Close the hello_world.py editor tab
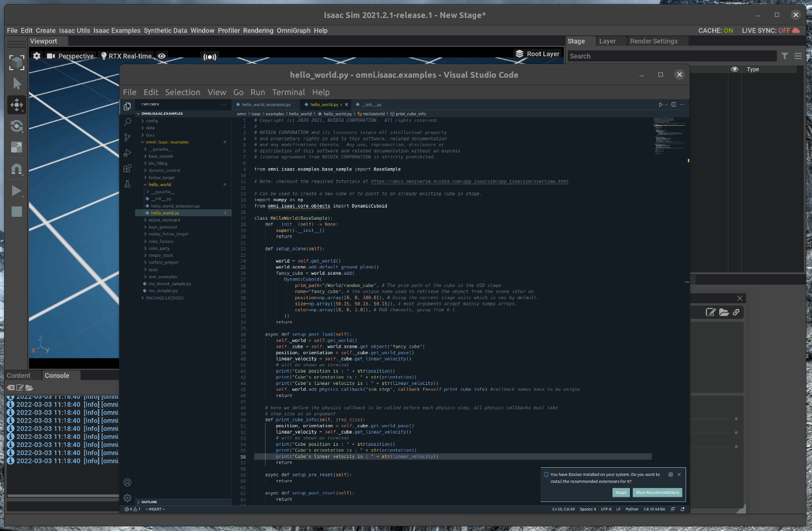Screen dimensions: 812x531 347,104
